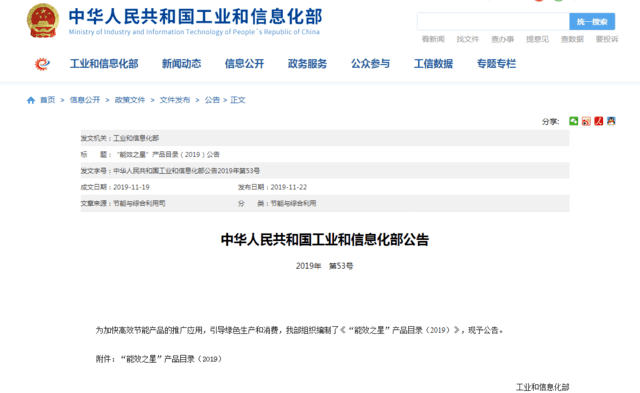The height and width of the screenshot is (393, 640).
Task: Click the 文章来源 节能与综合利用司 text
Action: pyautogui.click(x=139, y=203)
